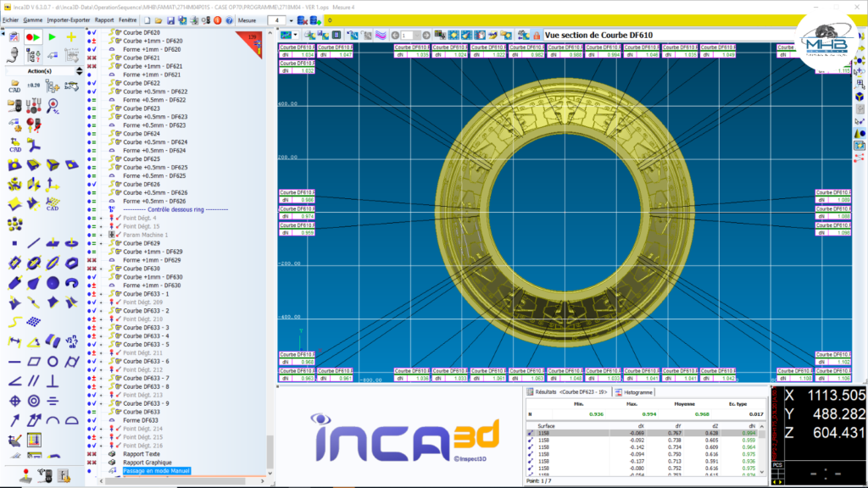
Task: Select the concentricity double-circle tool
Action: [33, 400]
